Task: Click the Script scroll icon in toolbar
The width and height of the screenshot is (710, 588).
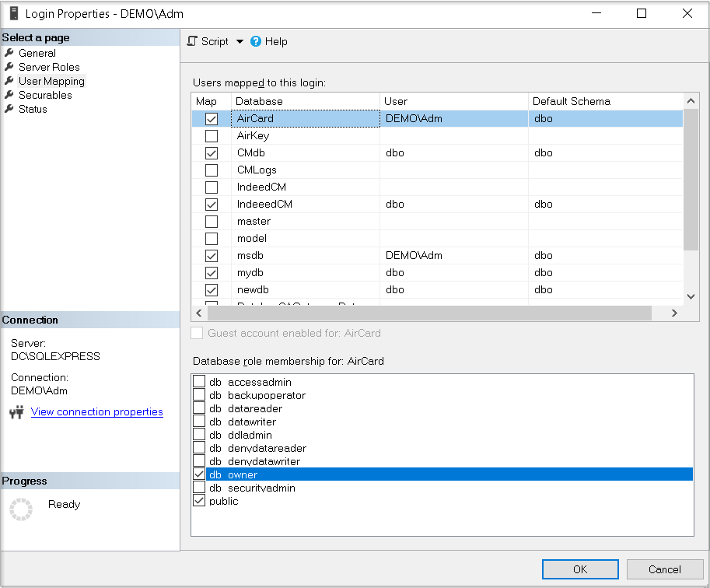Action: [193, 41]
